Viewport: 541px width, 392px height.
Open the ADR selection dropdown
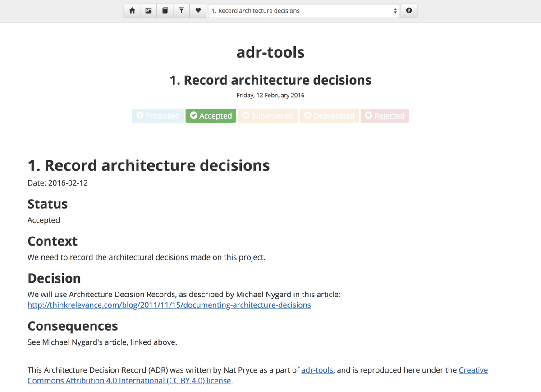tap(303, 10)
